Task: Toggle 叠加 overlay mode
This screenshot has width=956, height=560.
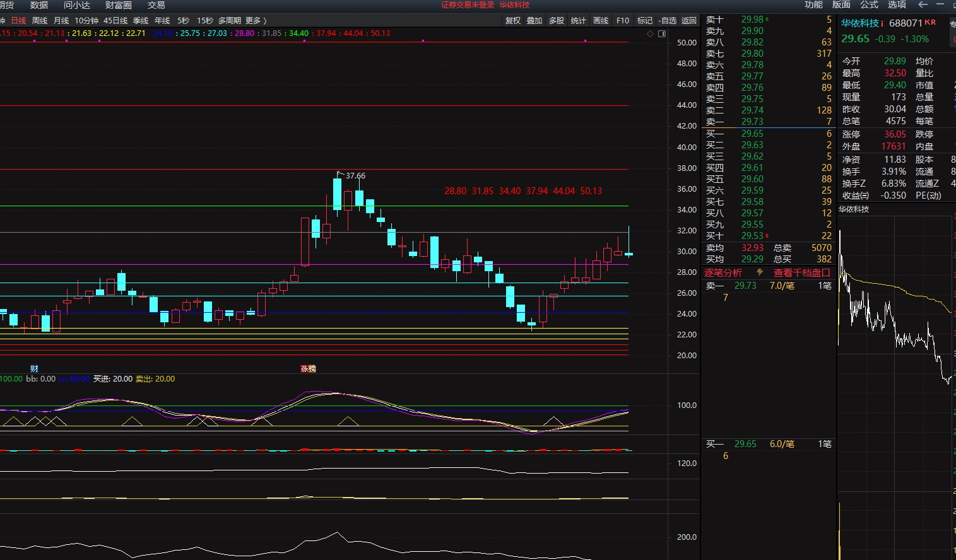Action: point(534,21)
